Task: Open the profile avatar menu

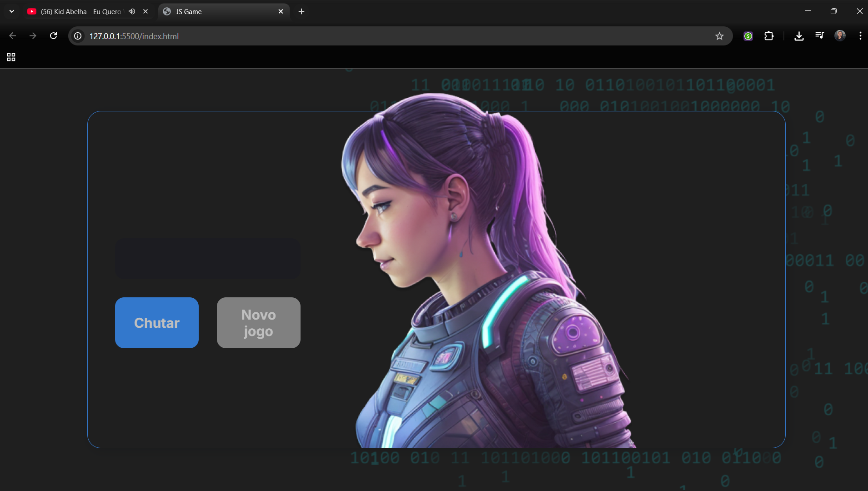Action: (840, 36)
